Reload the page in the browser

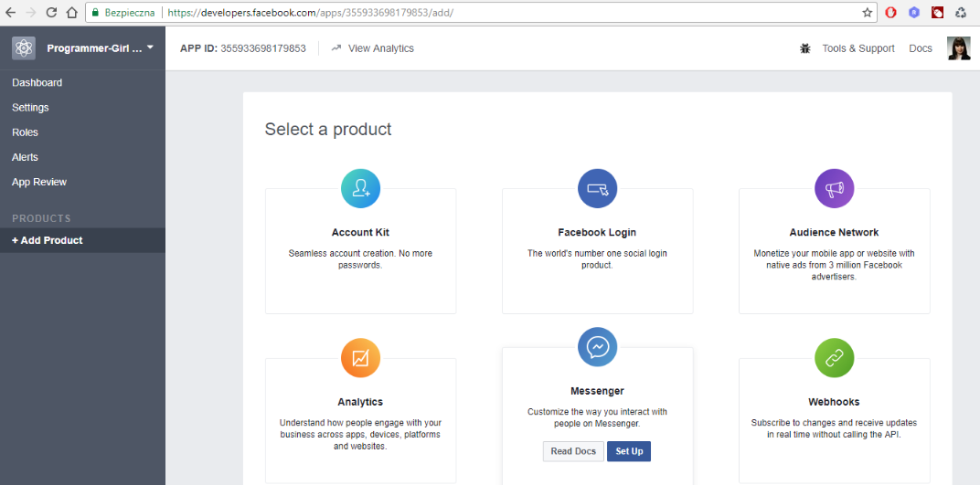click(51, 13)
